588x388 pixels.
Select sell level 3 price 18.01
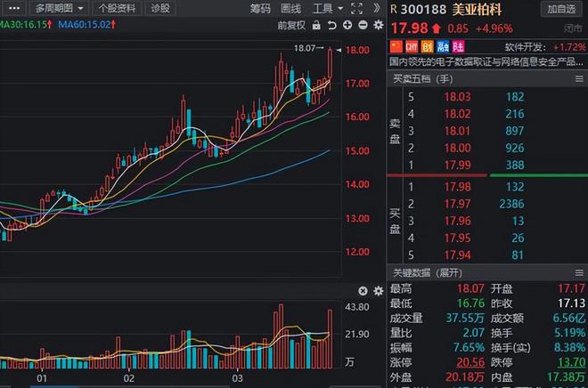(457, 131)
